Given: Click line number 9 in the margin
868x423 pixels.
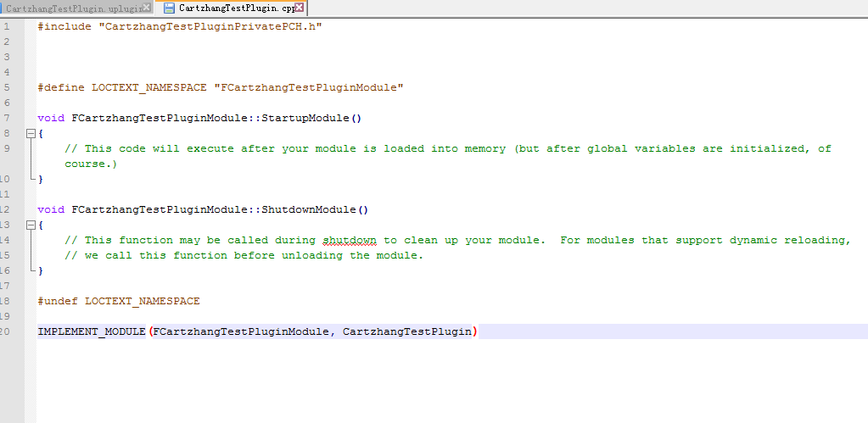Looking at the screenshot, I should pos(7,148).
